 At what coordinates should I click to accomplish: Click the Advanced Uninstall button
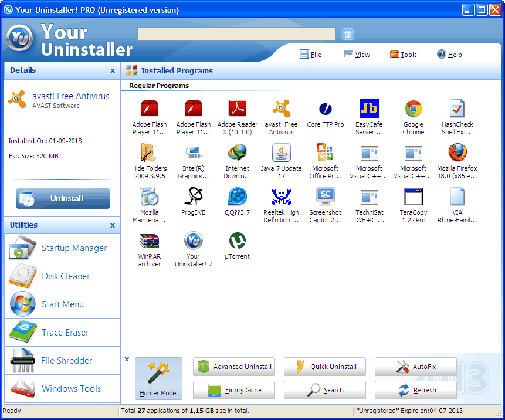(x=234, y=367)
